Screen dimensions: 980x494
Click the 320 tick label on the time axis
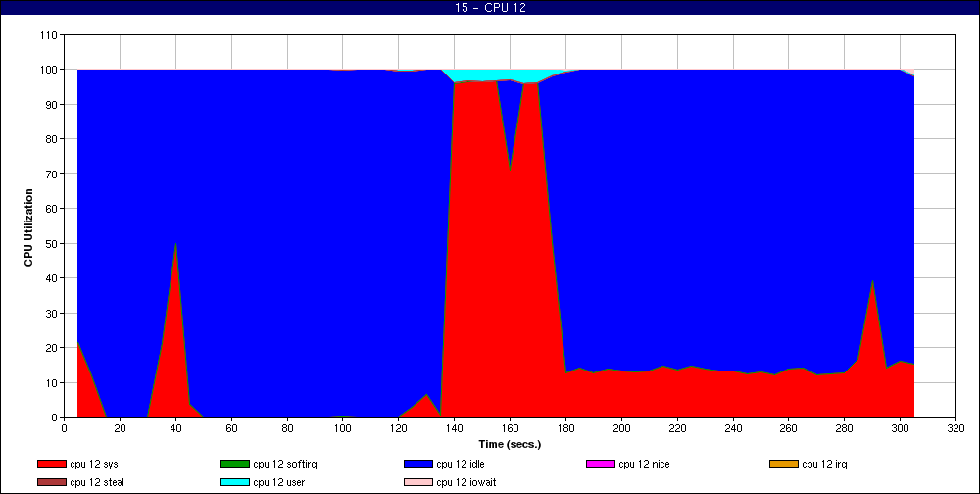[955, 428]
